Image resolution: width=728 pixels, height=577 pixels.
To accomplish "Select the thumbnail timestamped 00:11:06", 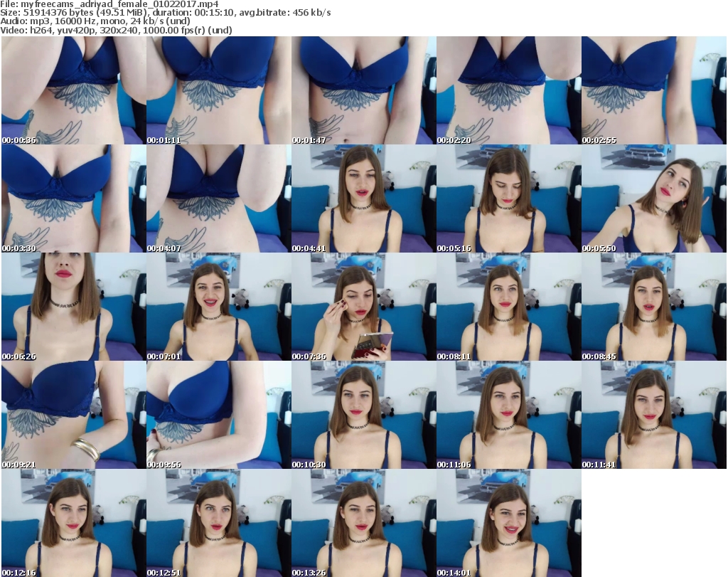I will point(509,415).
